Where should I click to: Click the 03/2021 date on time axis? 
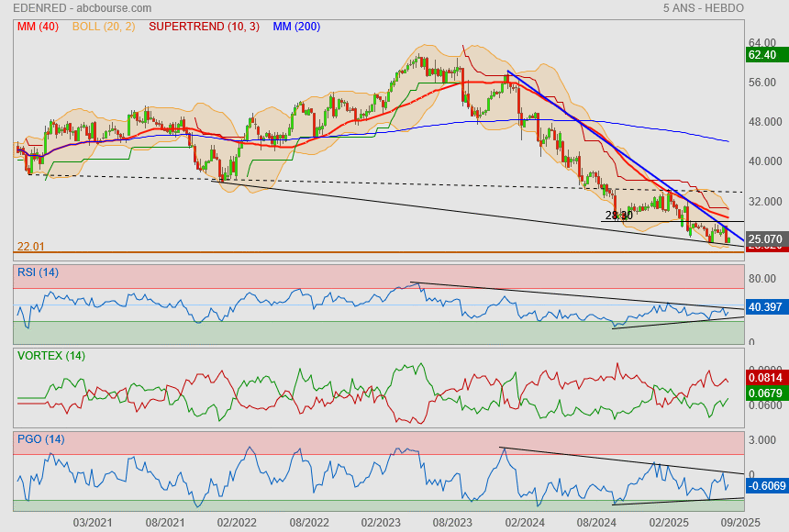click(92, 522)
